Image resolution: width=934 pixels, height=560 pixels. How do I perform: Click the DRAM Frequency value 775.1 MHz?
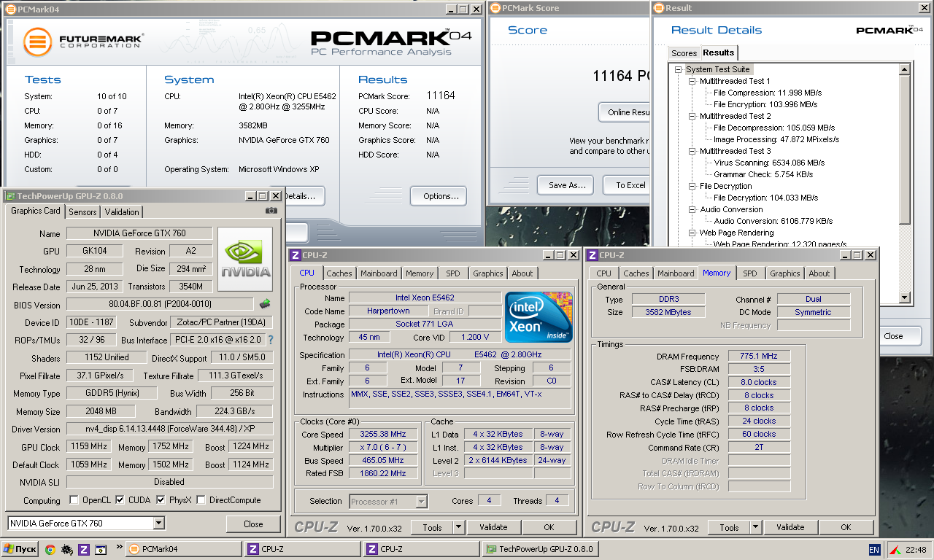click(758, 357)
